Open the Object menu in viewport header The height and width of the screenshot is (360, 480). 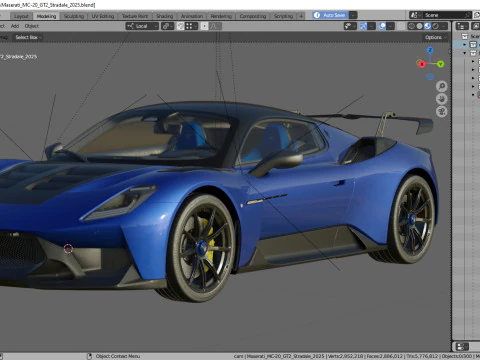(x=32, y=26)
